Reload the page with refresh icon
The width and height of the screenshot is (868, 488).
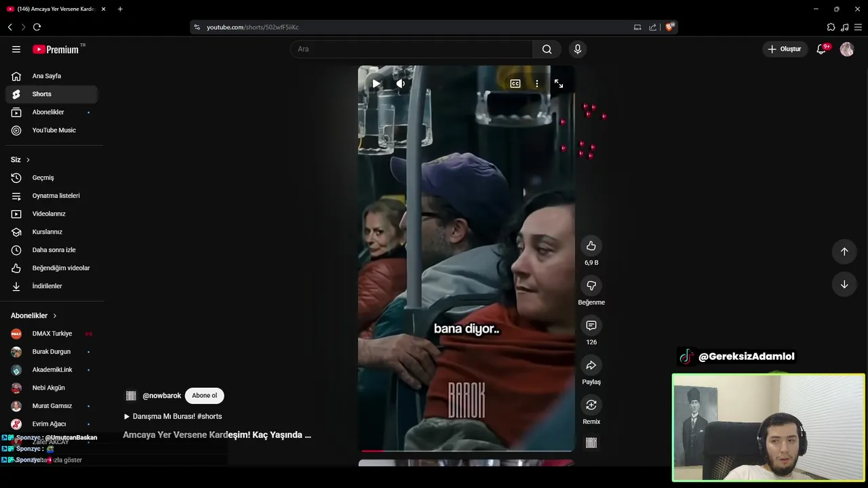(37, 27)
